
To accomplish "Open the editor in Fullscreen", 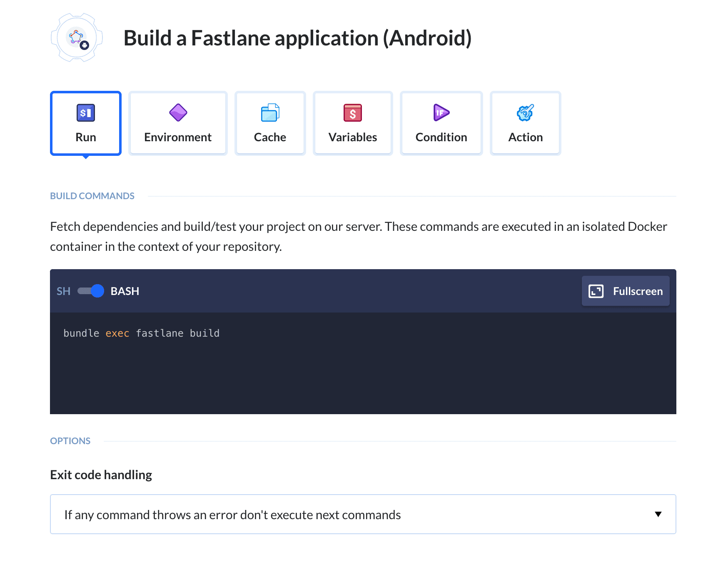I will coord(626,291).
